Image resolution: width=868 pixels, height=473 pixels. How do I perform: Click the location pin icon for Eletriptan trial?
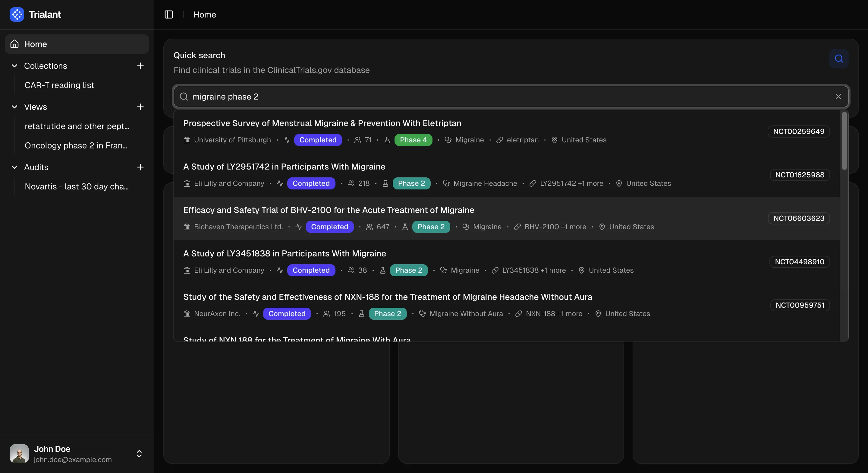coord(554,140)
